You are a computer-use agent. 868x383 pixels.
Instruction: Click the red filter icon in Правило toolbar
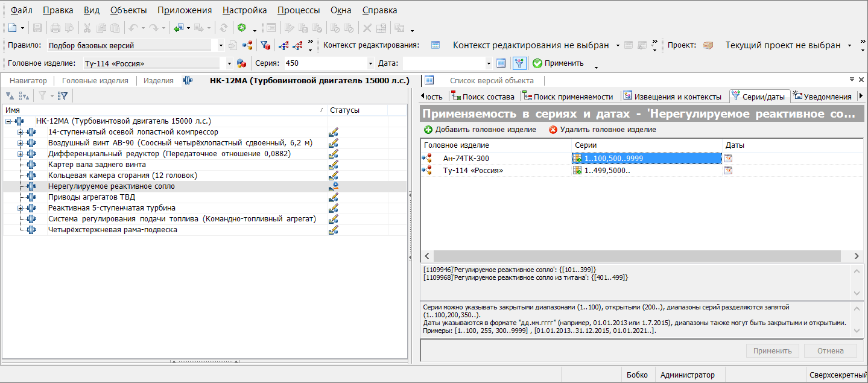264,45
